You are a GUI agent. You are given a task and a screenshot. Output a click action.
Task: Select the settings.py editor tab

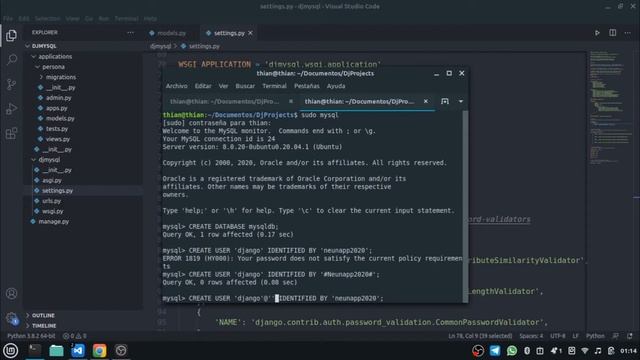(229, 33)
